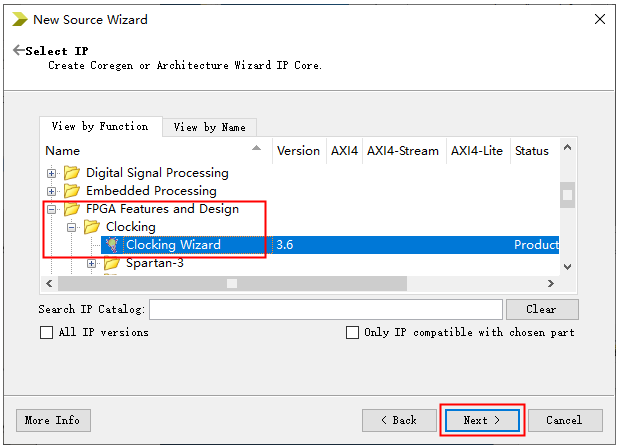Viewport: 619px width, 447px height.
Task: Click the back arrow beside Select IP
Action: click(18, 51)
